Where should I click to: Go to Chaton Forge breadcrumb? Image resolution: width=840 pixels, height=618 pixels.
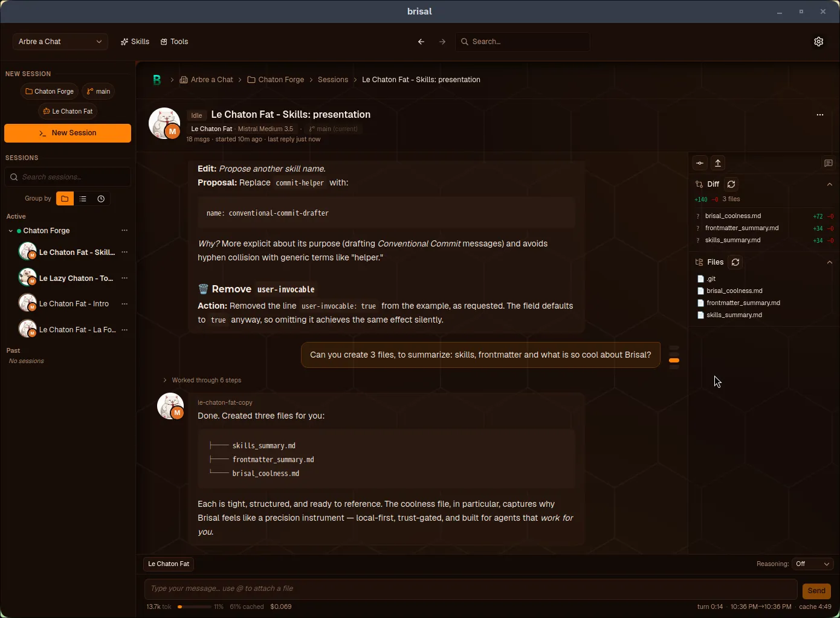coord(276,80)
